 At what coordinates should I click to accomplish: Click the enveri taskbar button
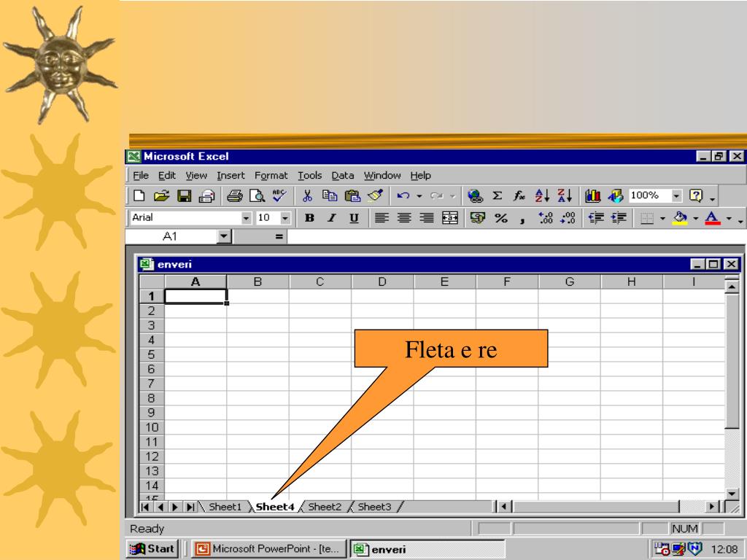(427, 549)
